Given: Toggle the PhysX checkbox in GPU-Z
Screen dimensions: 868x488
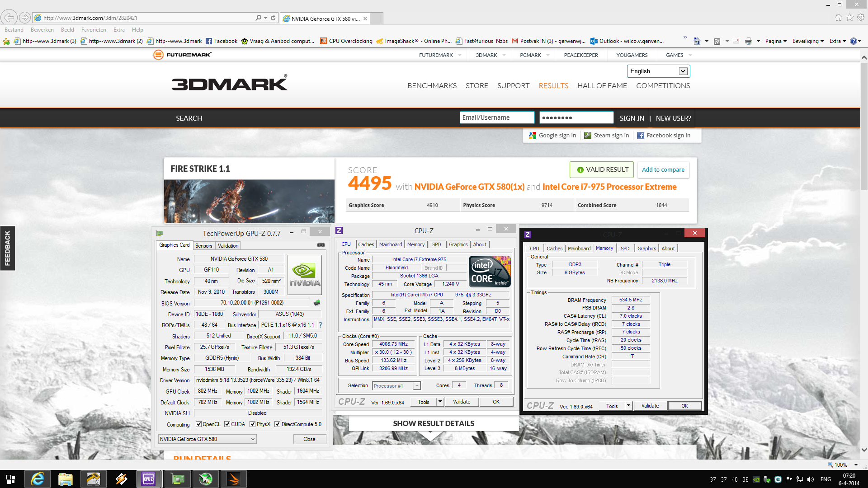Looking at the screenshot, I should (252, 424).
